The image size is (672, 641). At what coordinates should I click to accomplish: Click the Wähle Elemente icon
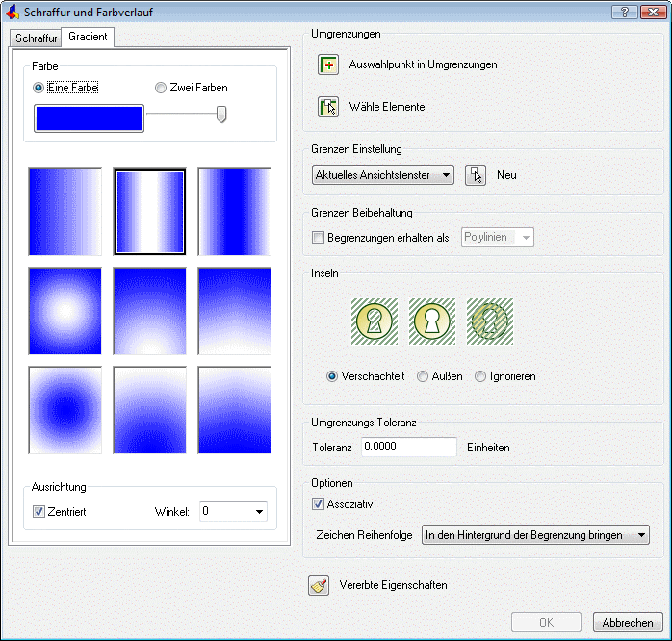coord(328,107)
